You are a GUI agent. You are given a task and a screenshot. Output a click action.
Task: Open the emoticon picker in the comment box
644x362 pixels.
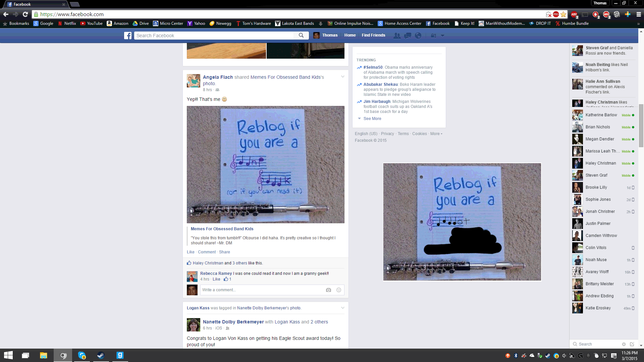click(x=339, y=290)
